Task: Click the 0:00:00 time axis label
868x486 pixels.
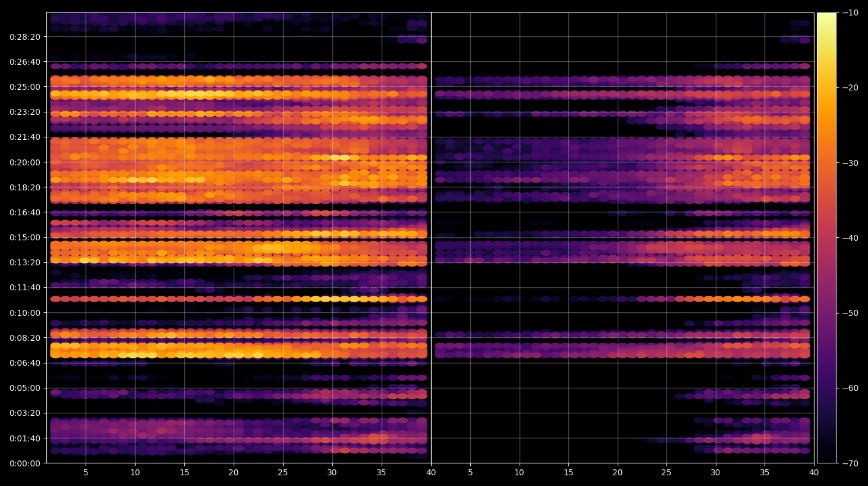Action: pyautogui.click(x=25, y=463)
